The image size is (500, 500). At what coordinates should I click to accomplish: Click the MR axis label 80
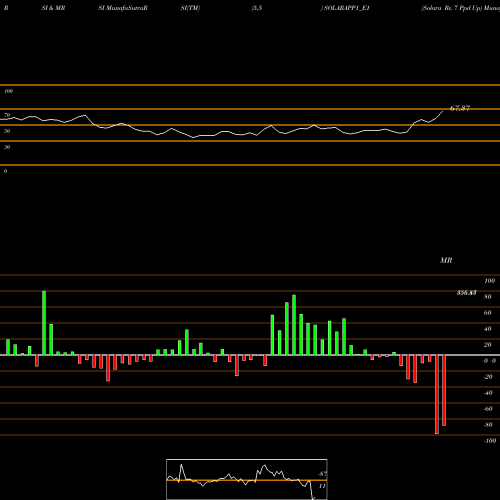tap(488, 297)
